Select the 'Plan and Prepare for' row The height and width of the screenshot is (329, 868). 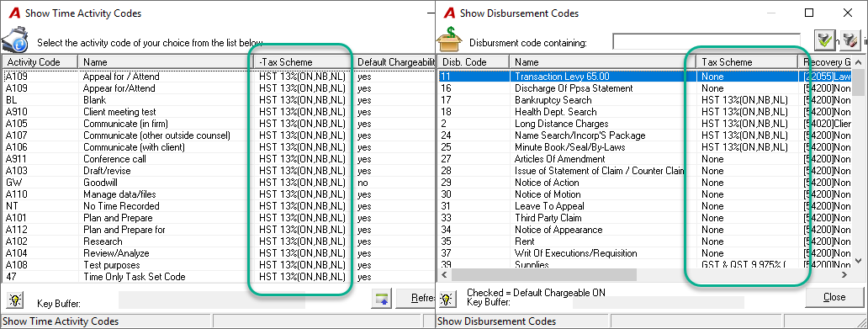coord(220,230)
